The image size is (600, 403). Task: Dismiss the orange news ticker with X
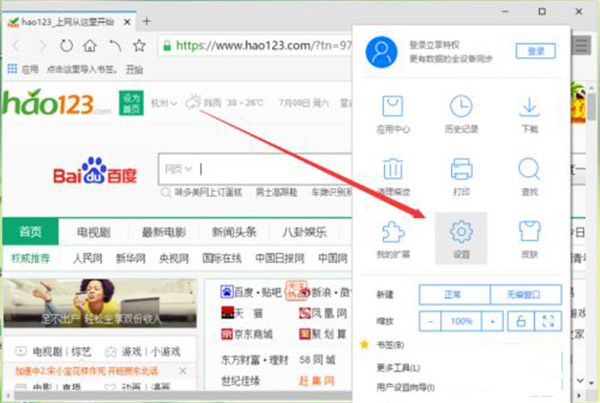[183, 371]
